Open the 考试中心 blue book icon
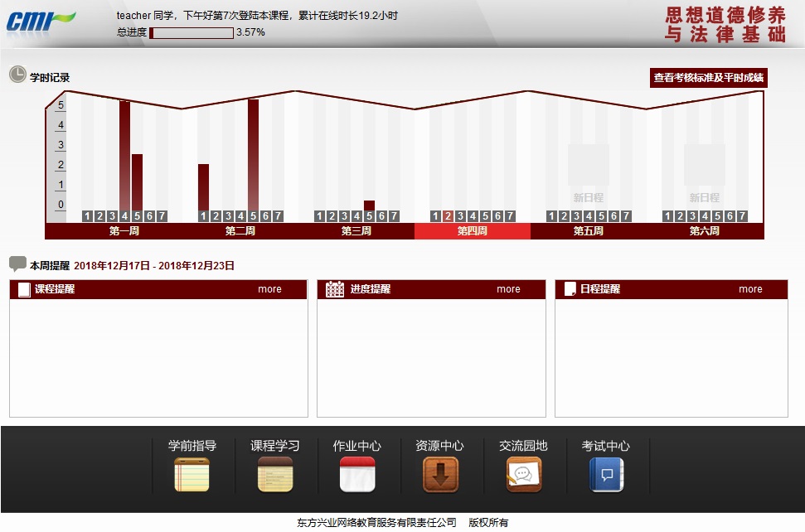 point(606,475)
